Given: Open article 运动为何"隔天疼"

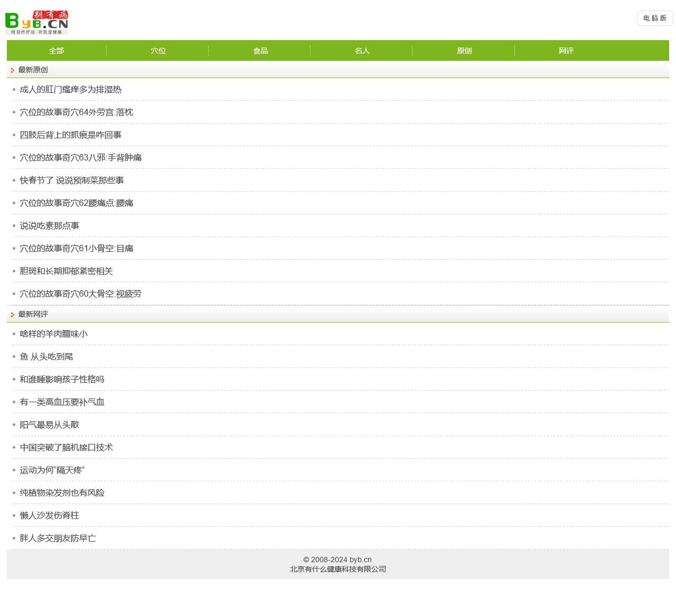Looking at the screenshot, I should point(52,470).
